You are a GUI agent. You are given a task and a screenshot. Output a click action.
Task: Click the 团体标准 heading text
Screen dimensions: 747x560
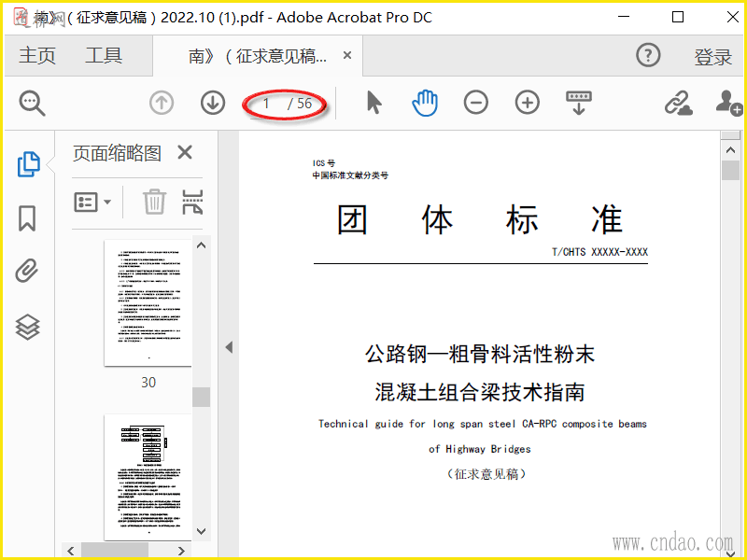pyautogui.click(x=480, y=219)
